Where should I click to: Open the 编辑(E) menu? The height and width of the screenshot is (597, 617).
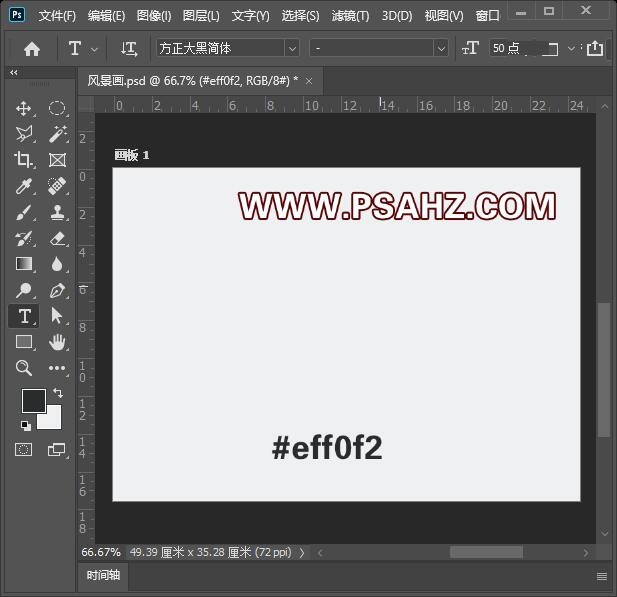(106, 16)
